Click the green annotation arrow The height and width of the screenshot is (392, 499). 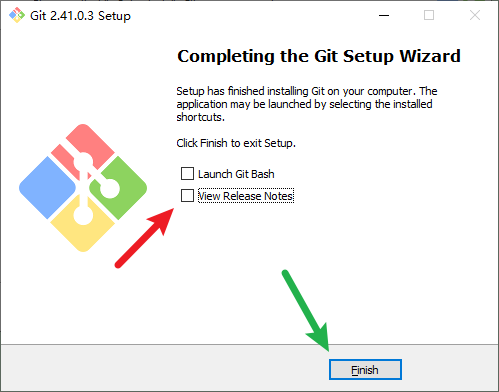(x=306, y=310)
